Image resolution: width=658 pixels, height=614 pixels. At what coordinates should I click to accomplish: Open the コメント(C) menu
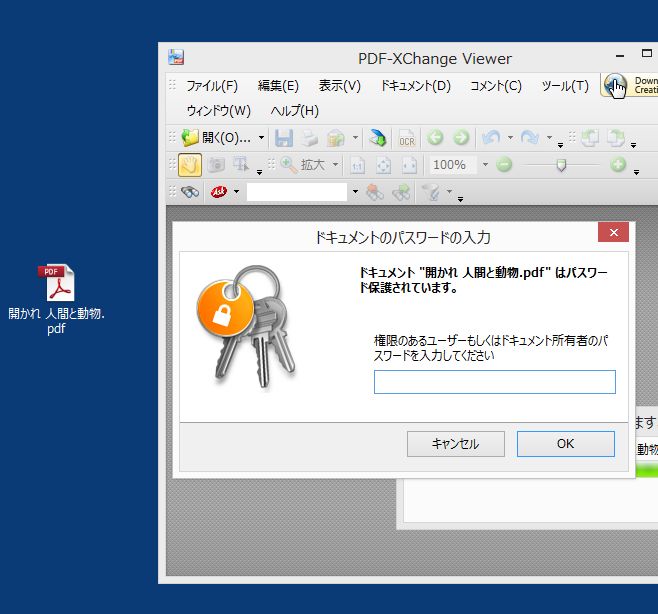(496, 86)
